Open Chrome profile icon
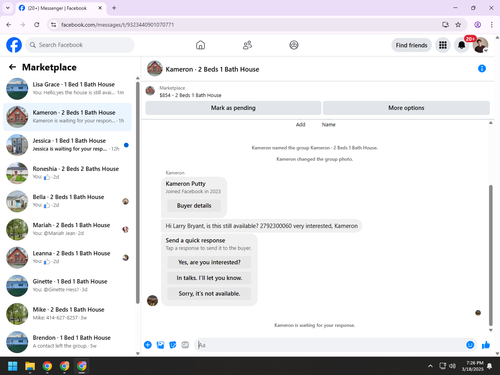Image resolution: width=500 pixels, height=375 pixels. (x=477, y=25)
